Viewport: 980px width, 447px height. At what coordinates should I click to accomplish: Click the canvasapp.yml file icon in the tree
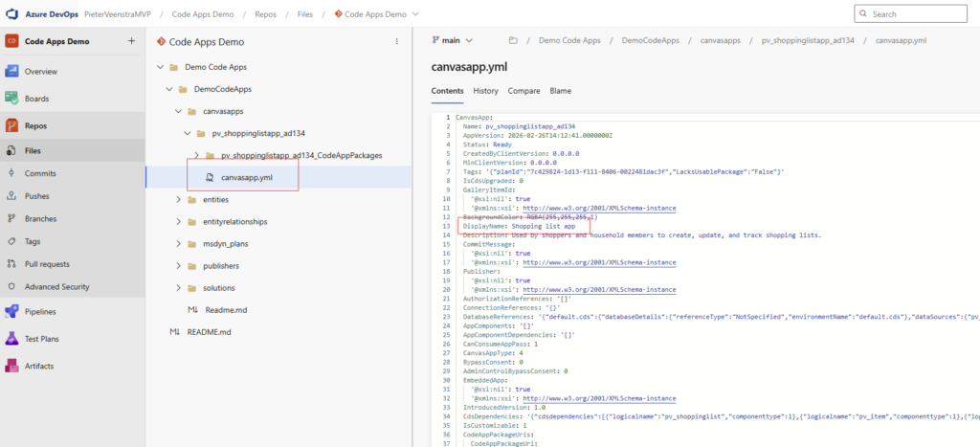[x=211, y=177]
